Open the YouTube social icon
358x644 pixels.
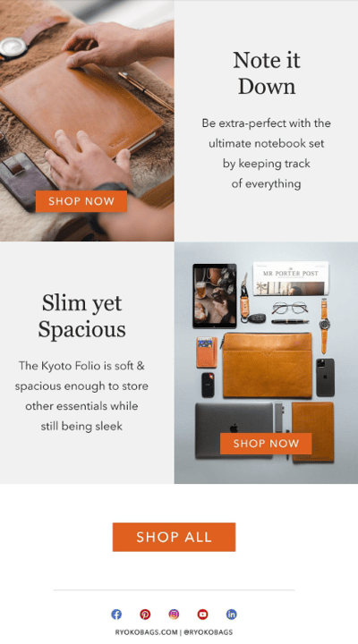202,614
